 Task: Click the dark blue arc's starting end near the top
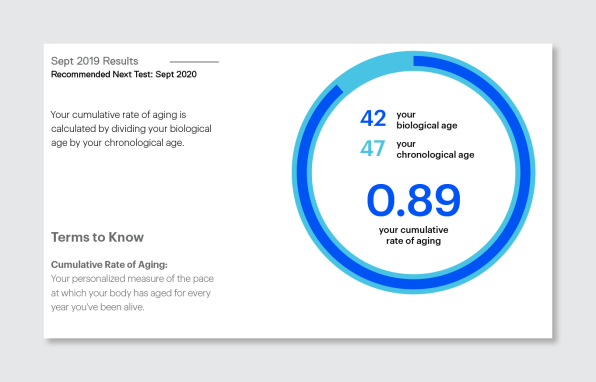(417, 61)
